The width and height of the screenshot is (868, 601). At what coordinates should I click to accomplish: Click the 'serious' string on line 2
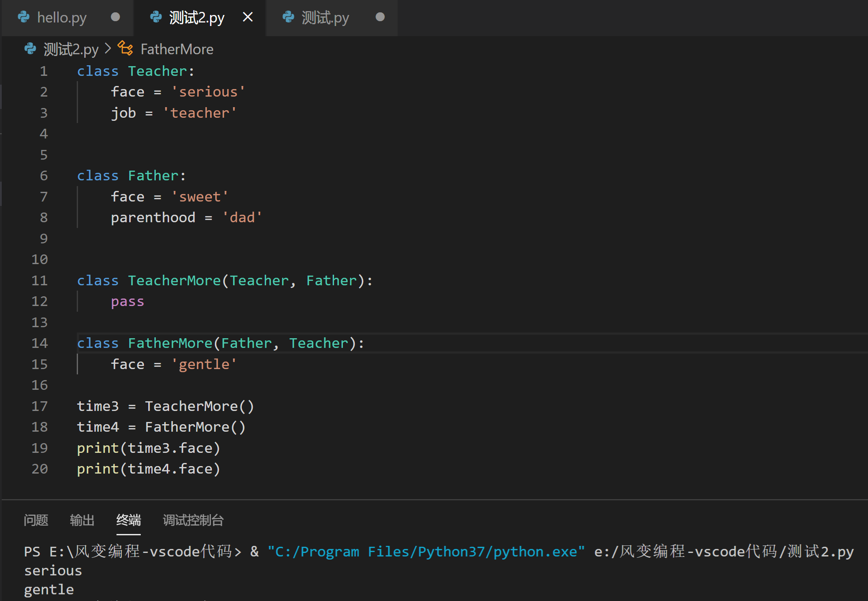pyautogui.click(x=208, y=92)
